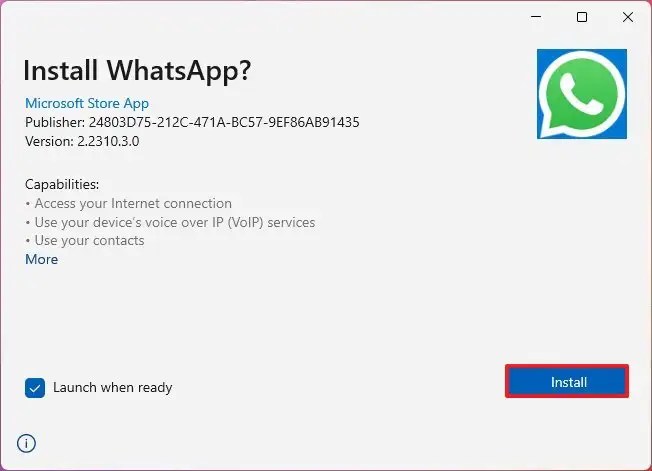Click the "Install WhatsApp?" title heading

[x=137, y=70]
